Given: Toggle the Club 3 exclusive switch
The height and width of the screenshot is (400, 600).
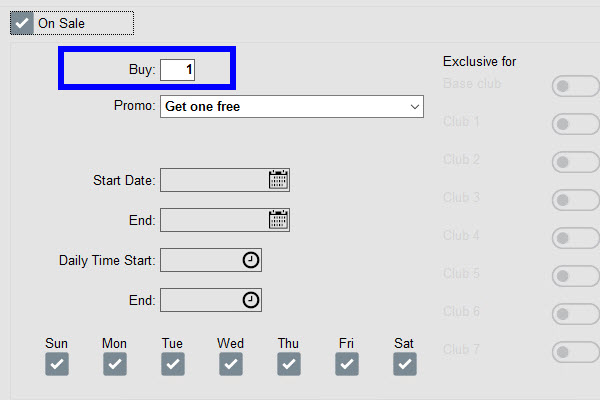Looking at the screenshot, I should (x=574, y=200).
